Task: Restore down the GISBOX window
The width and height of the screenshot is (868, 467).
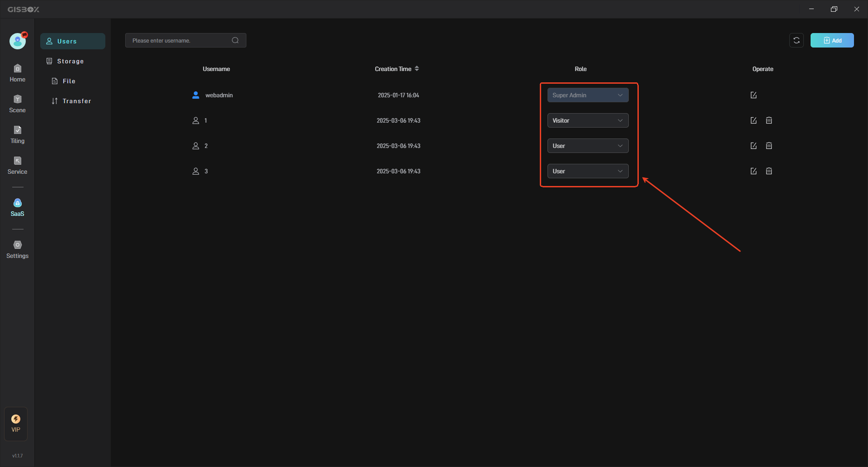Action: coord(834,9)
